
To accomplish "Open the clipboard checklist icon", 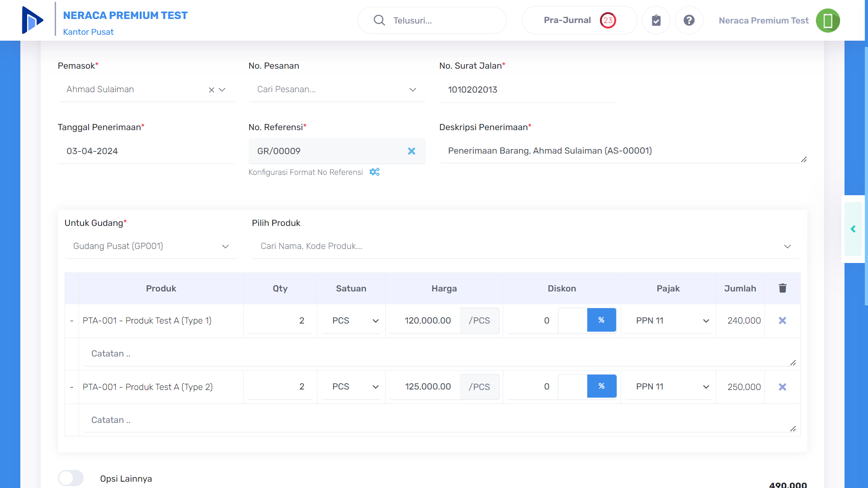I will coord(656,20).
